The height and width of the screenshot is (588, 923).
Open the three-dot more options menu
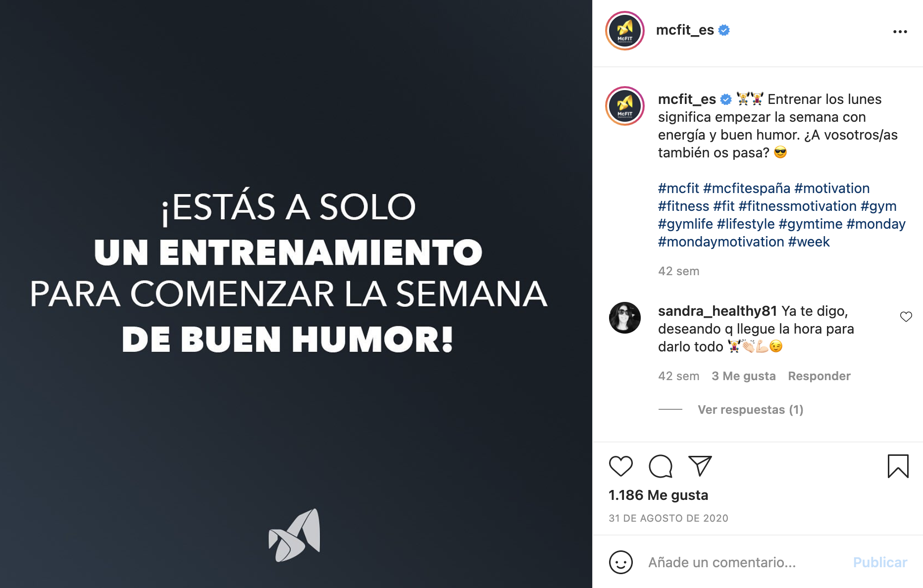(900, 32)
